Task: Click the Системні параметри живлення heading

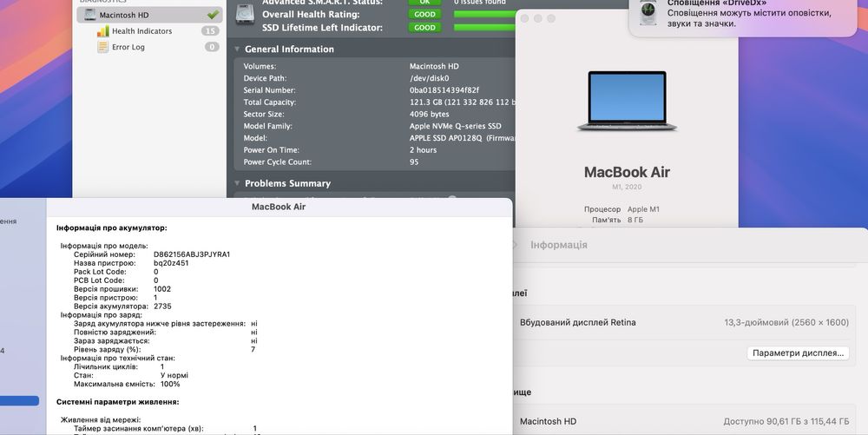Action: tap(118, 402)
